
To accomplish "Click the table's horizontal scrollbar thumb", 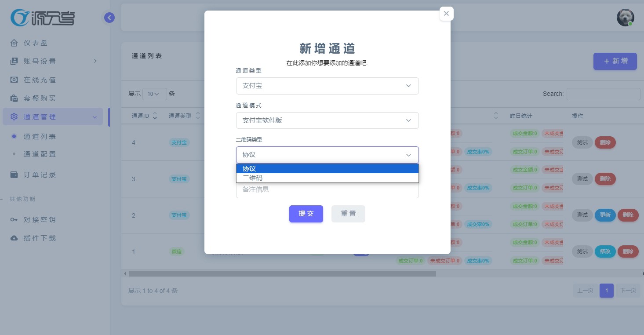I will point(282,273).
